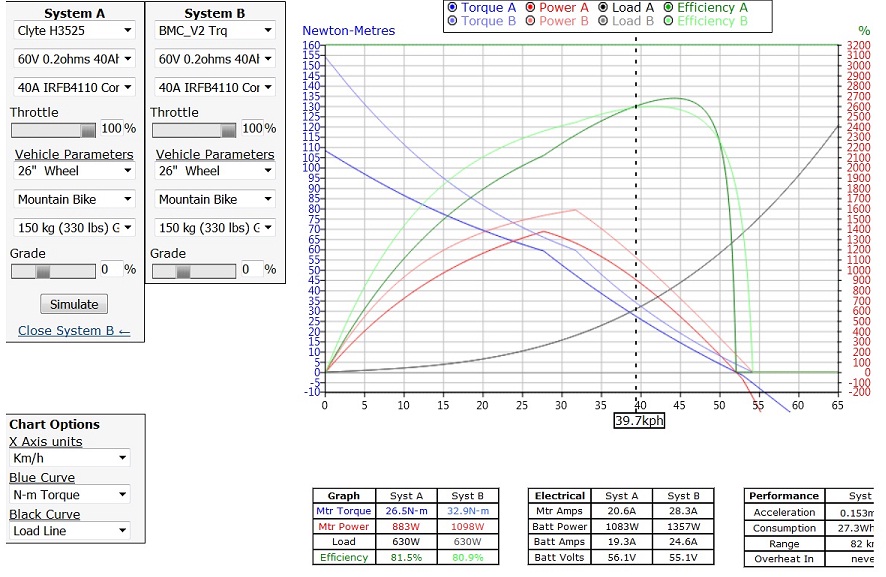This screenshot has width=886, height=577.
Task: Click System B grade slider
Action: [194, 270]
